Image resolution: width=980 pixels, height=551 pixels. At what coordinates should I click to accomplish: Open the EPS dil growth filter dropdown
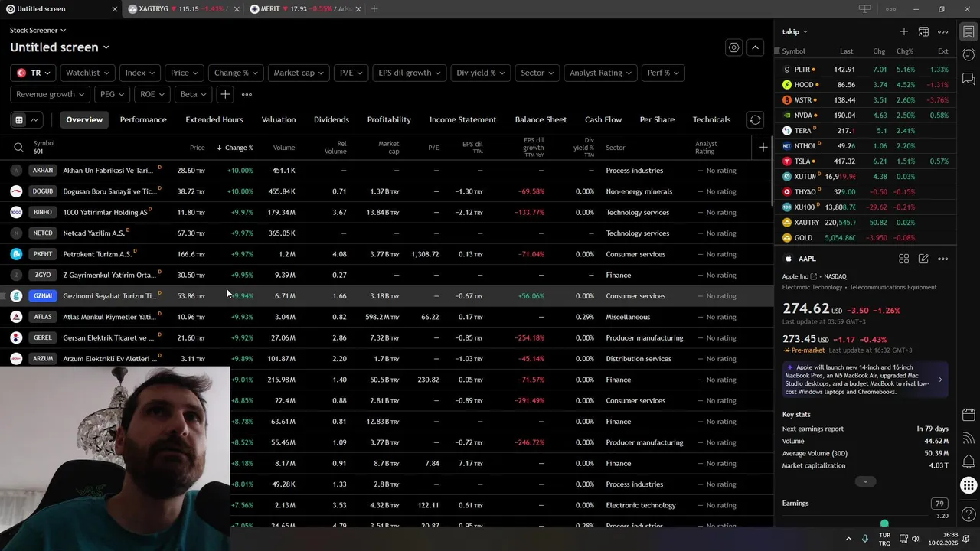410,73
